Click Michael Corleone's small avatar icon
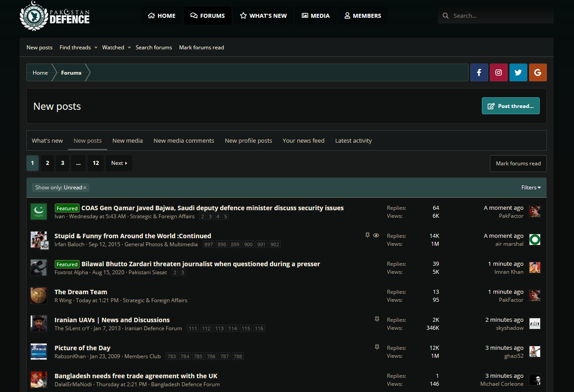 pyautogui.click(x=534, y=380)
